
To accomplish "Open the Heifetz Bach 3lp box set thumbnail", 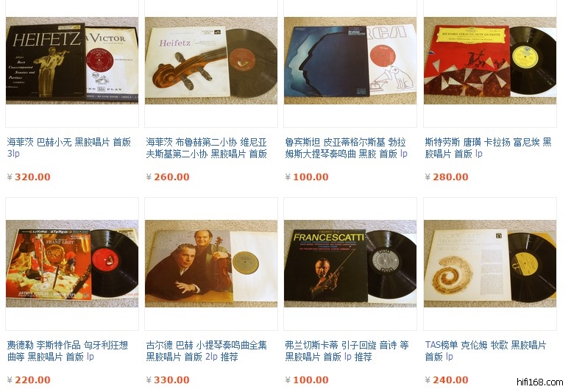I will 72,60.
